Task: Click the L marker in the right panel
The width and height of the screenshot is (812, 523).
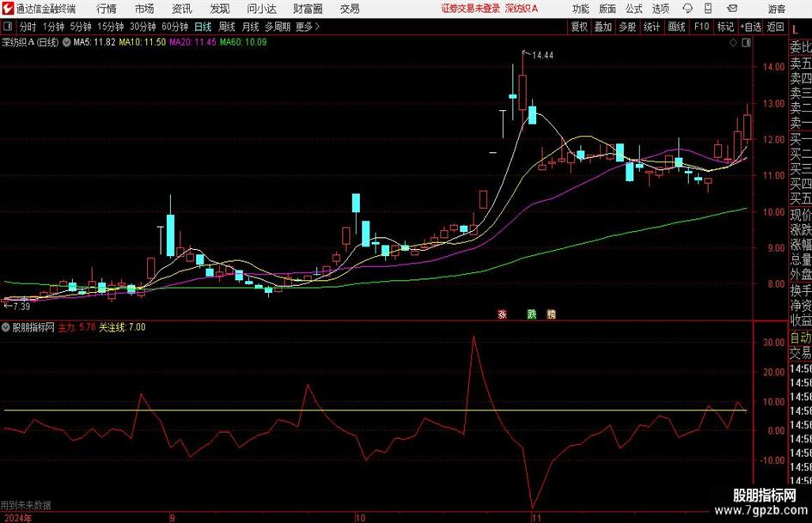Action: (x=796, y=31)
